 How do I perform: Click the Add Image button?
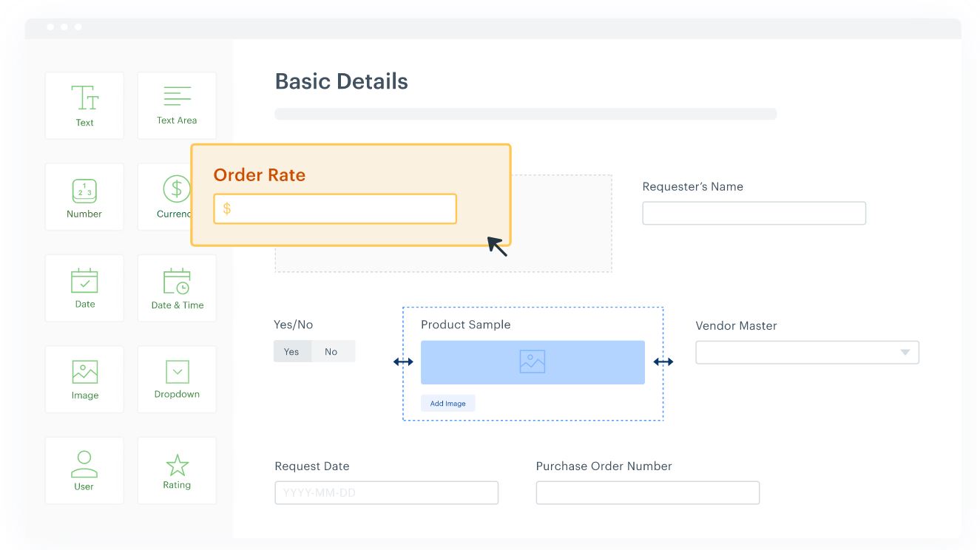tap(448, 404)
